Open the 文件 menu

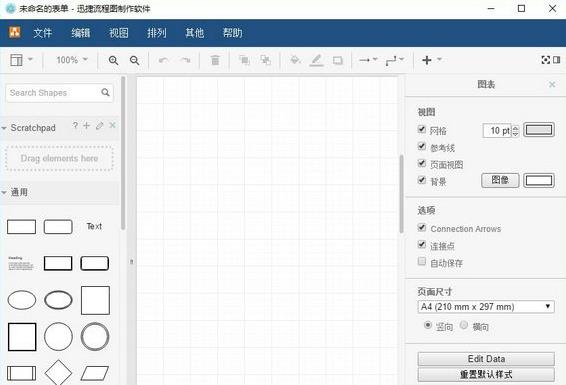pyautogui.click(x=43, y=33)
